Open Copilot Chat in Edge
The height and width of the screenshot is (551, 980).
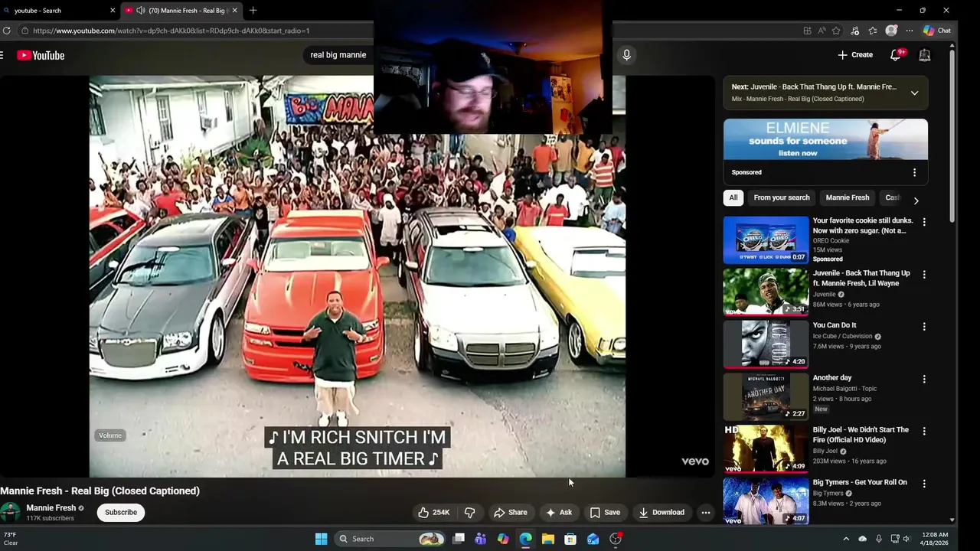(x=937, y=31)
